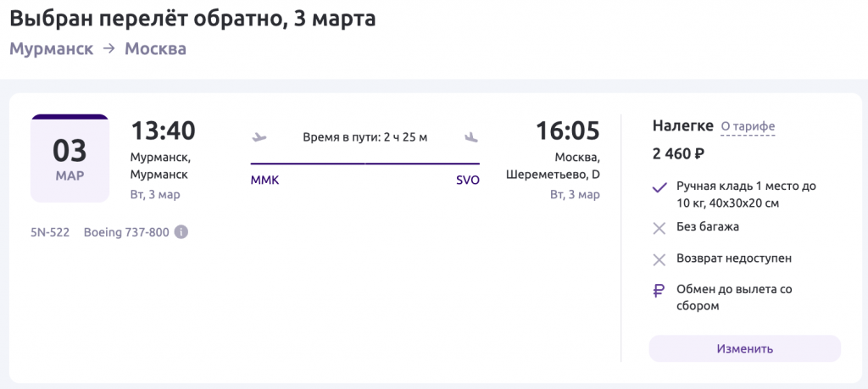Image resolution: width=868 pixels, height=389 pixels.
Task: Click the price 2 460 ₽
Action: [x=678, y=153]
